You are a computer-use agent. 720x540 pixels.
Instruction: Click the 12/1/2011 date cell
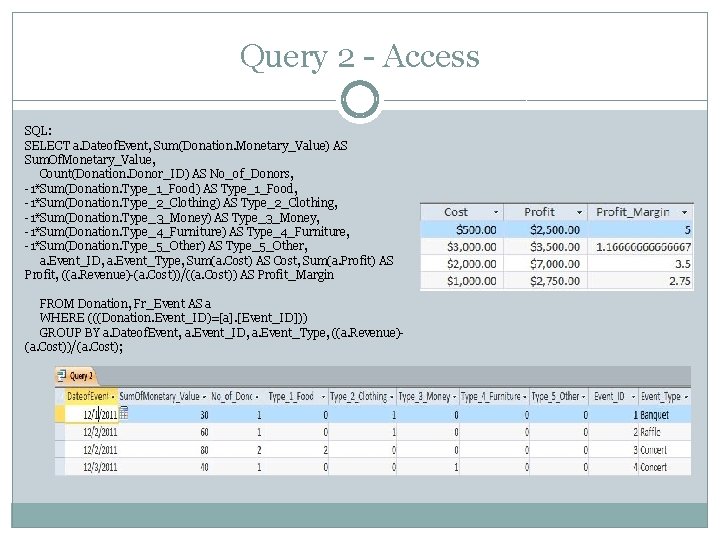click(x=92, y=415)
